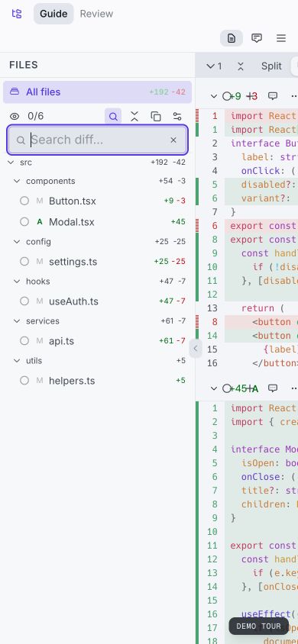The image size is (298, 644).
Task: Switch to the Review tab
Action: click(96, 14)
